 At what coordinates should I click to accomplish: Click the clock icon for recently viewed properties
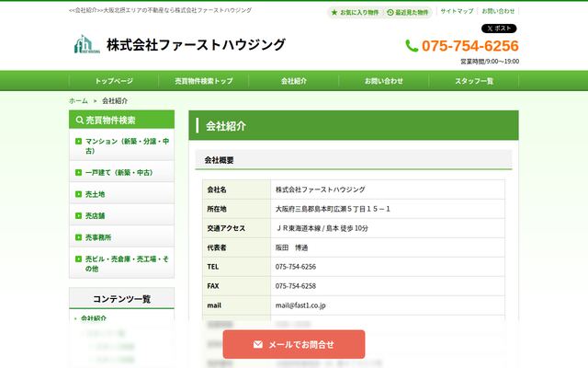(x=390, y=12)
